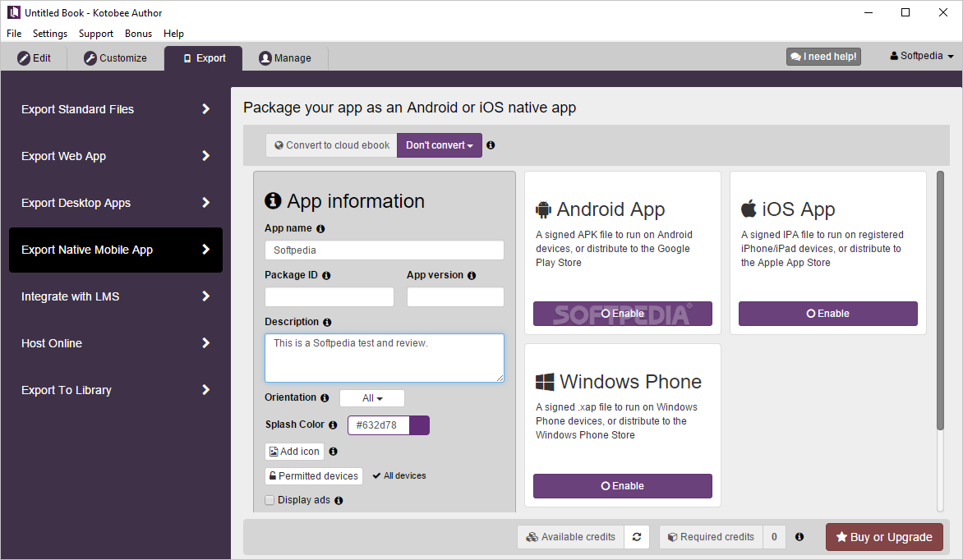The width and height of the screenshot is (963, 560).
Task: Click the Apple logo in iOS App card
Action: tap(749, 209)
